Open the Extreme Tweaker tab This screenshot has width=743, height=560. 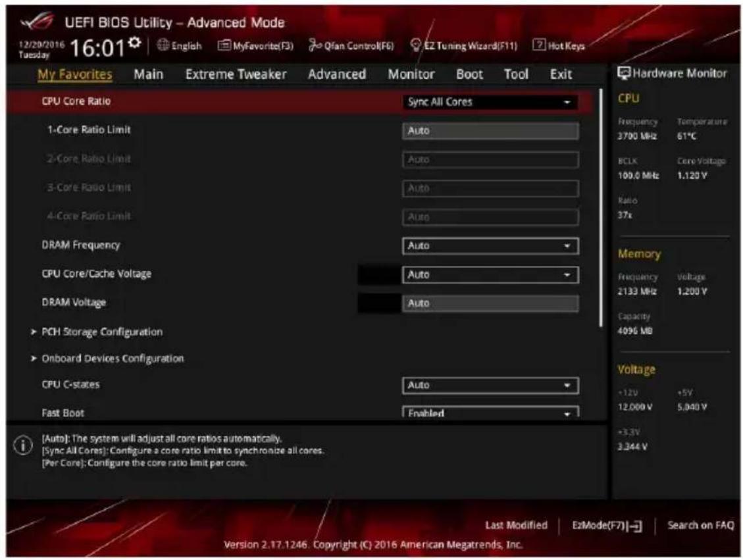[236, 74]
